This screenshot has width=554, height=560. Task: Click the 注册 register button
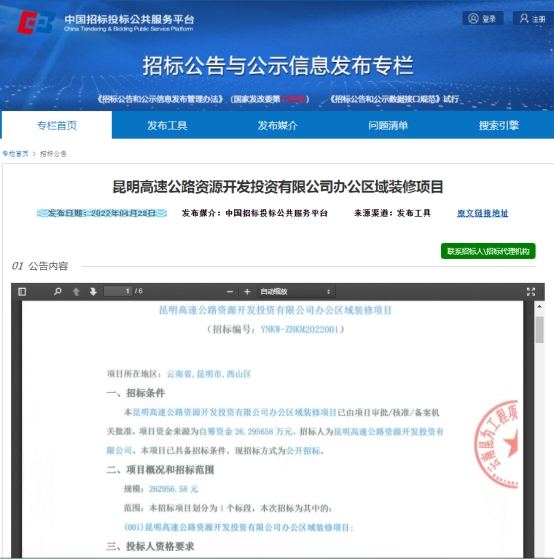[533, 18]
